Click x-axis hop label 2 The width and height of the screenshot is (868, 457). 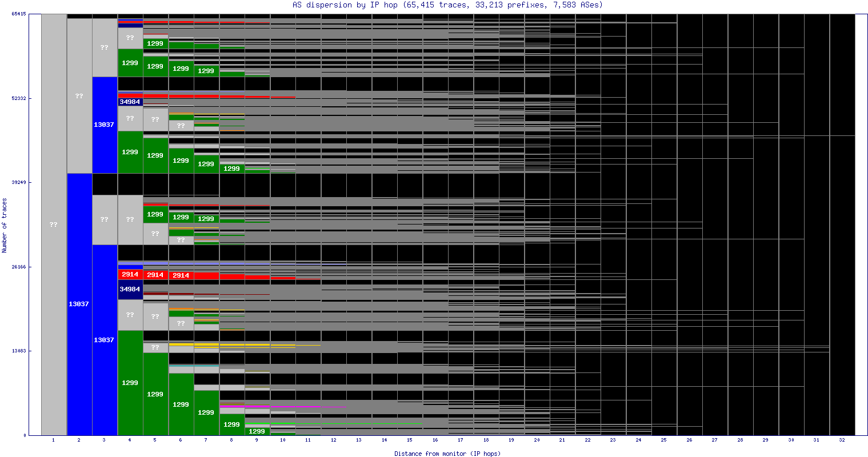[x=79, y=440]
